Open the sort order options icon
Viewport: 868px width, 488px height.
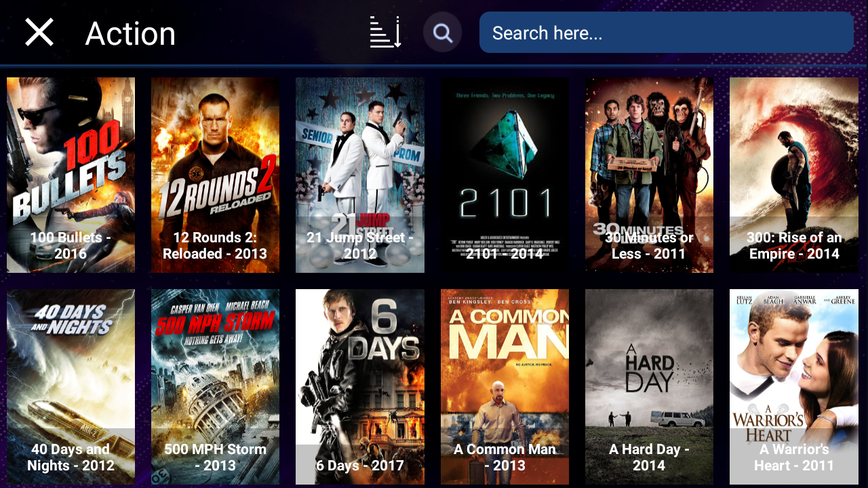(385, 33)
